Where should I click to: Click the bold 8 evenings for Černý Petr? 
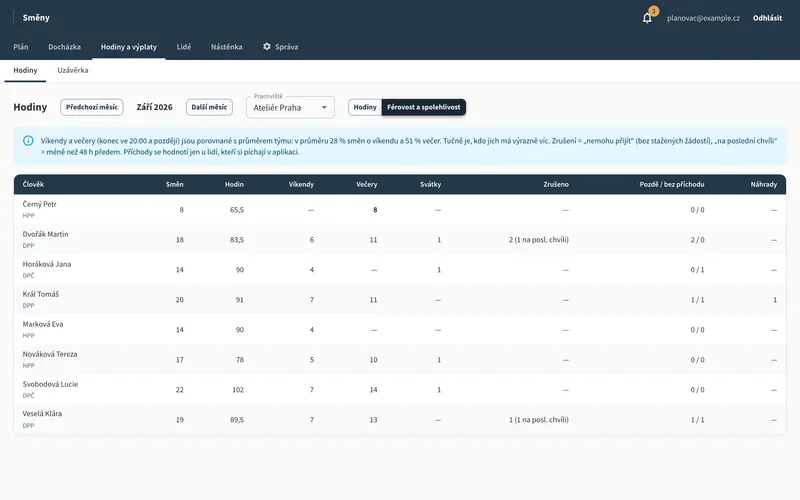(375, 210)
